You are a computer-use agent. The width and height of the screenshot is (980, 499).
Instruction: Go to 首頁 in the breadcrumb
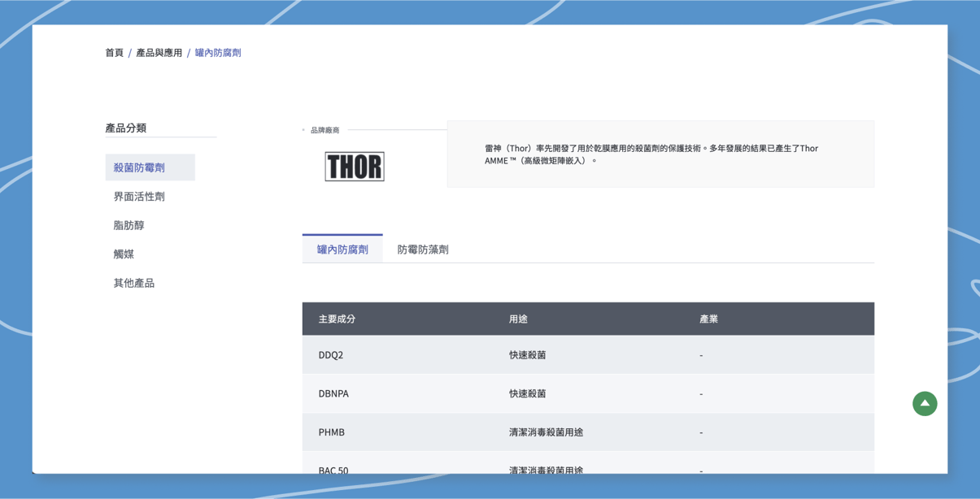coord(114,53)
